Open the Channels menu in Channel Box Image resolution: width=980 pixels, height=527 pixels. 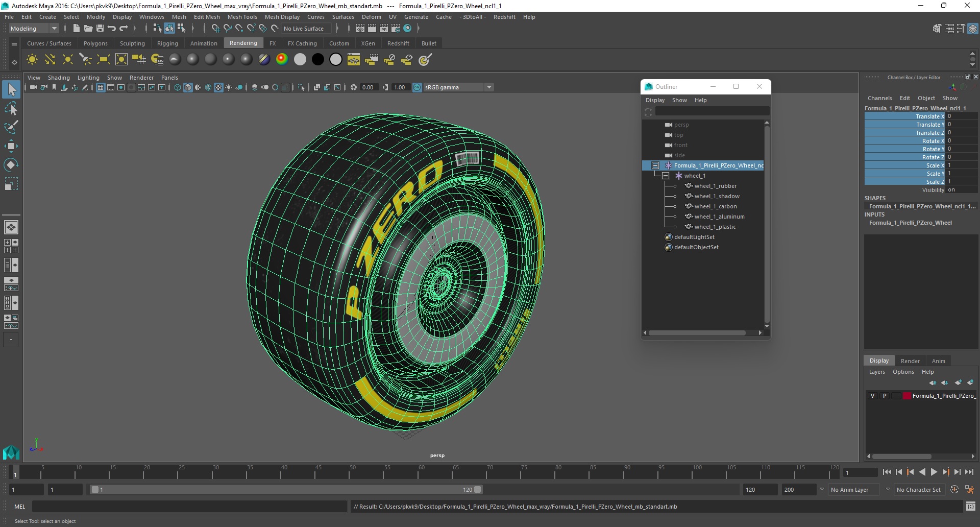(x=879, y=98)
